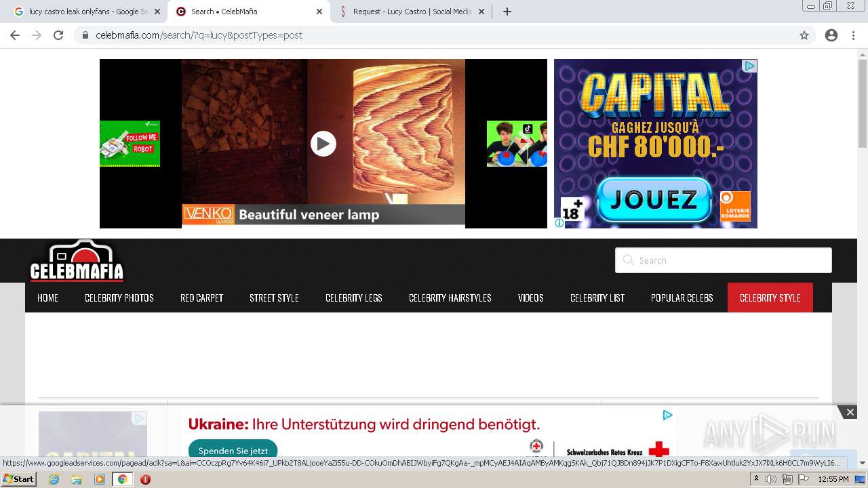Switch to the lucy castro Google Search tab
Image resolution: width=868 pixels, height=488 pixels.
87,12
